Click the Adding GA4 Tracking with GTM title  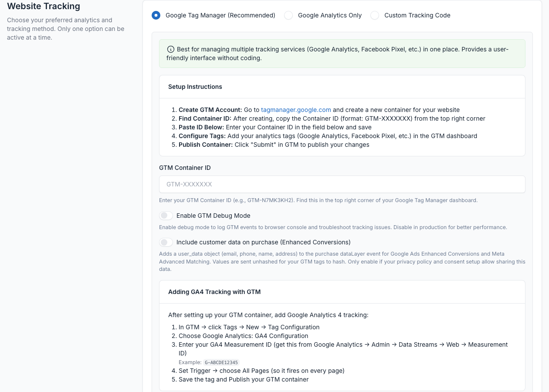pos(214,292)
